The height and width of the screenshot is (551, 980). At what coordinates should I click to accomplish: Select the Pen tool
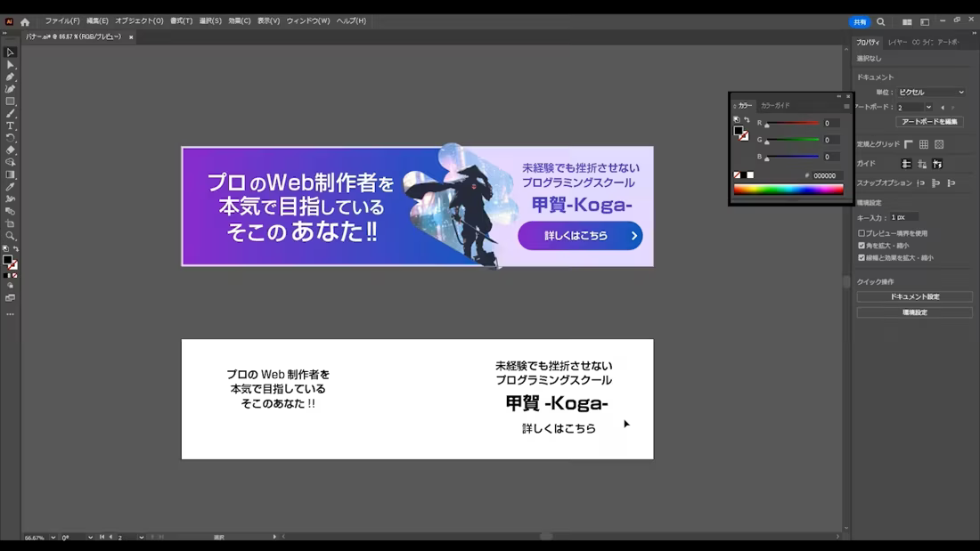tap(10, 77)
